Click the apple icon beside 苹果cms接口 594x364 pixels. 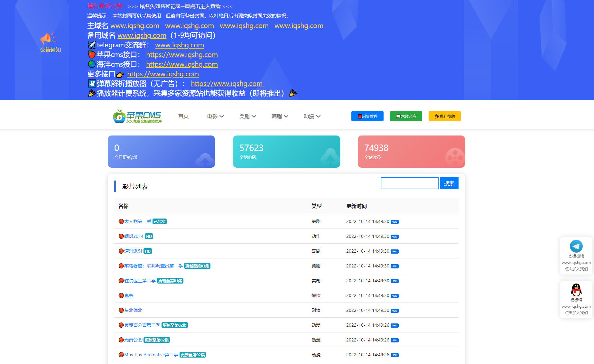click(x=91, y=54)
